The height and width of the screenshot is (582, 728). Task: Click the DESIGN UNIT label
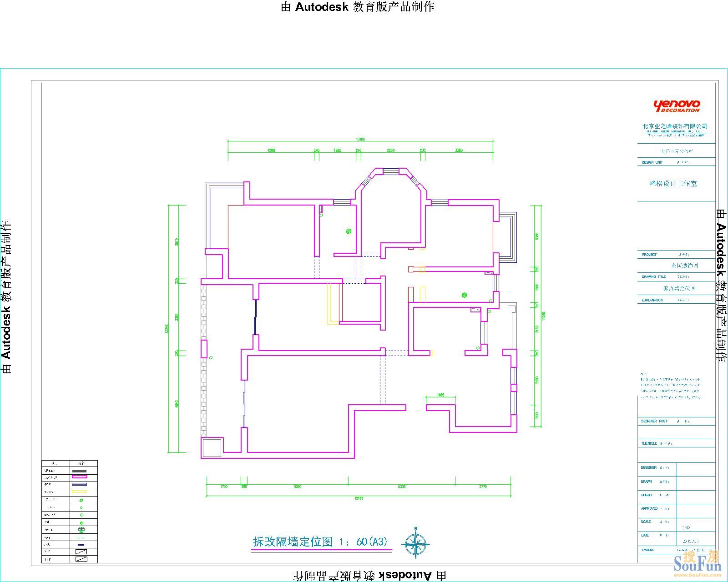[x=652, y=162]
